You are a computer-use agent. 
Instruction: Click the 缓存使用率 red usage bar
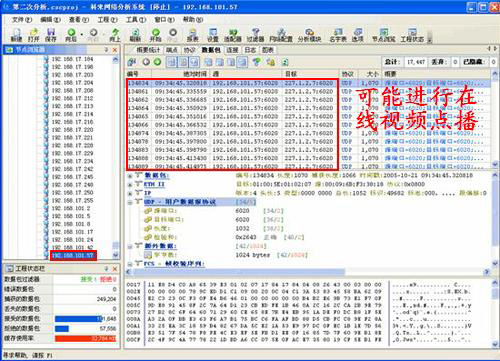[85, 339]
